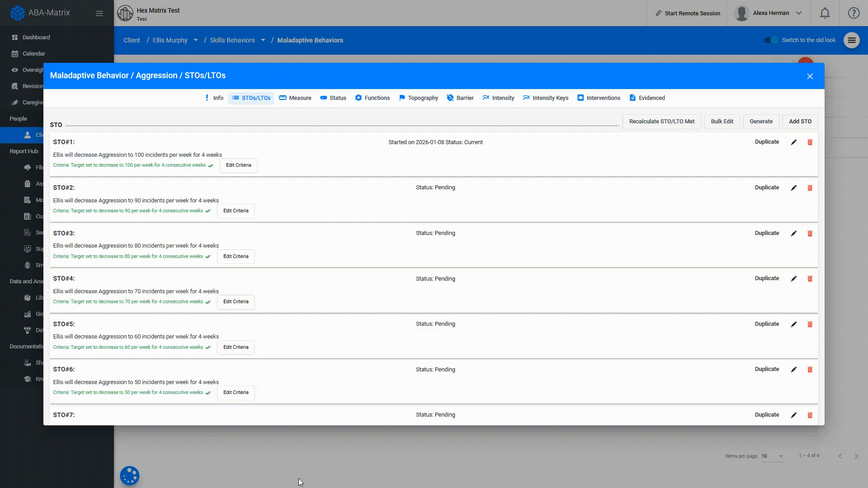
Task: Delete STO#2 using its trash icon
Action: (810, 188)
